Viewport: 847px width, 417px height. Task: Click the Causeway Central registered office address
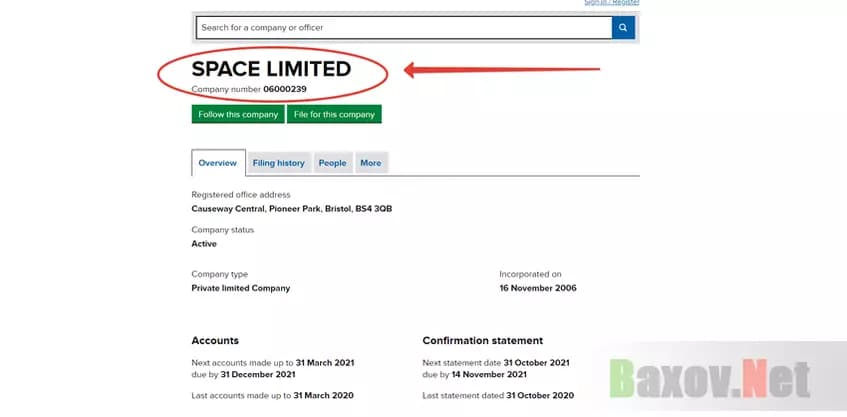click(298, 209)
